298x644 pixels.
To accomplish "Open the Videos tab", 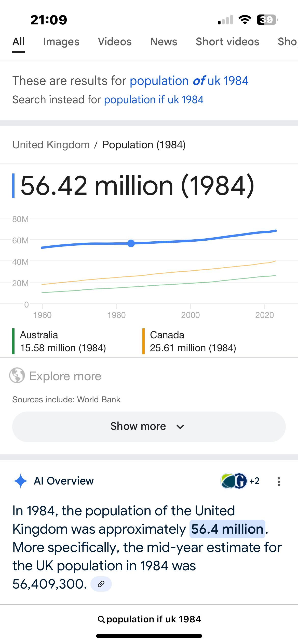I will (115, 42).
